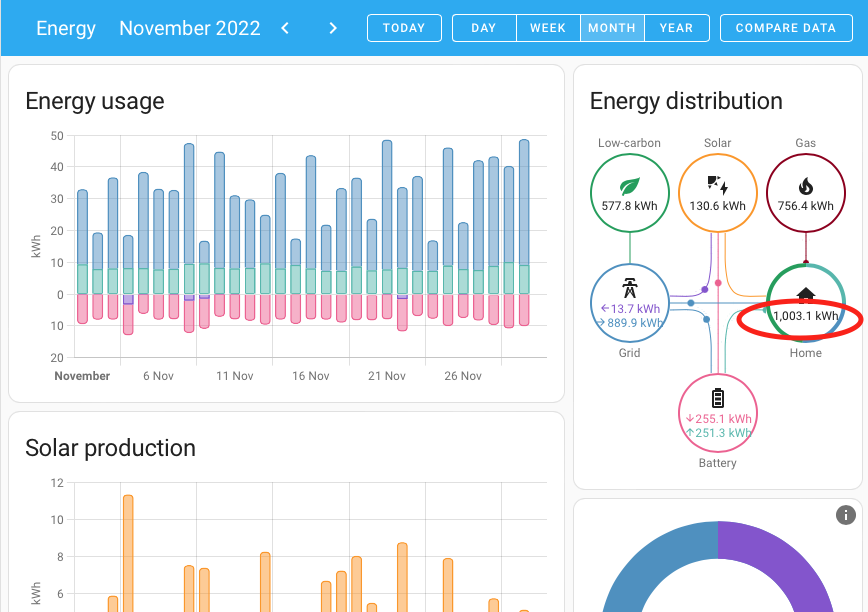Open COMPARE DATA

tap(786, 28)
